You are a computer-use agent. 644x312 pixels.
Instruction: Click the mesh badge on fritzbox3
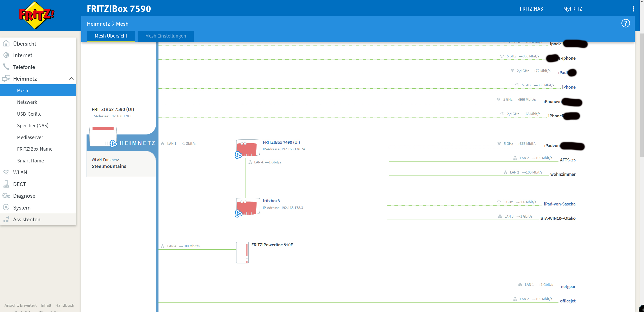[x=238, y=214]
